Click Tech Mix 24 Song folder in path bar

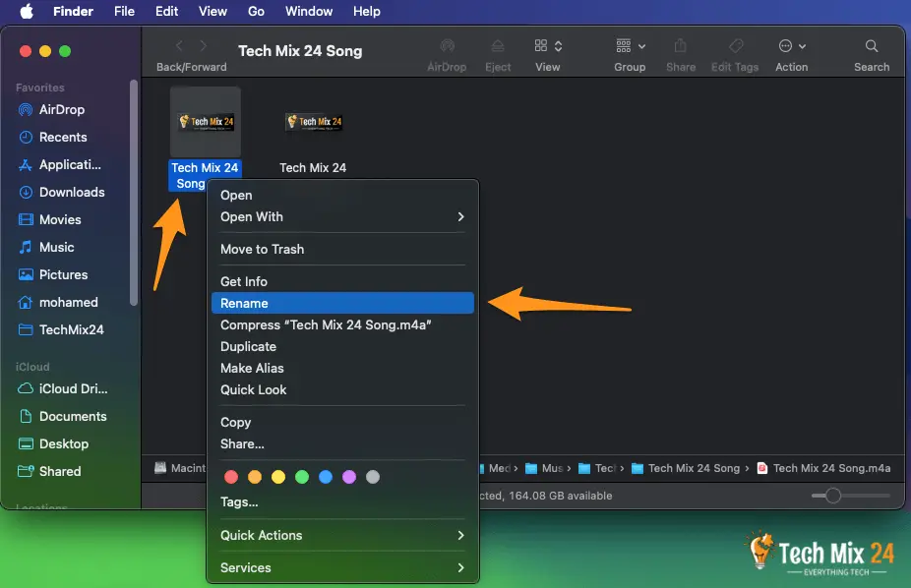pos(686,468)
